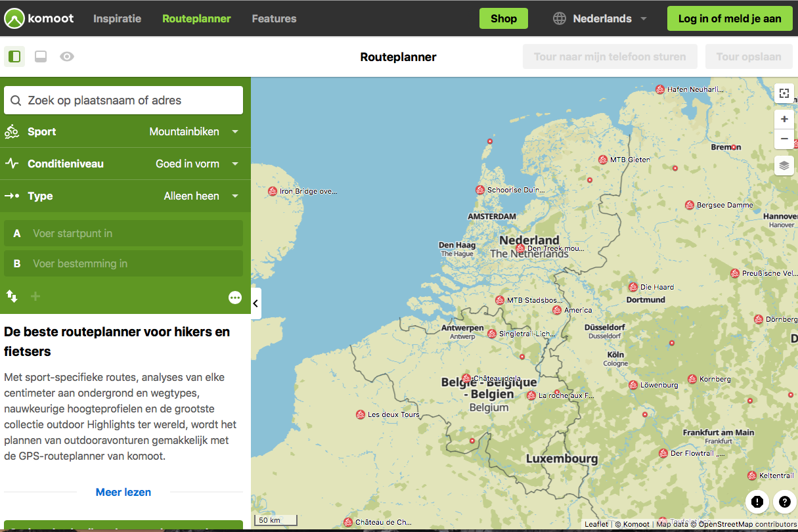Image resolution: width=798 pixels, height=532 pixels.
Task: Toggle the left sidebar panel view
Action: pyautogui.click(x=14, y=57)
